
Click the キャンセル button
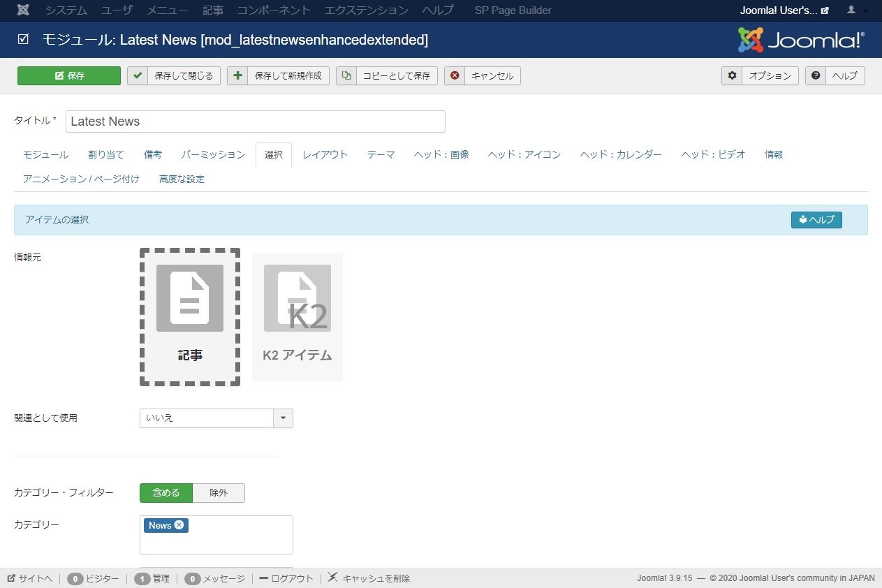click(483, 75)
